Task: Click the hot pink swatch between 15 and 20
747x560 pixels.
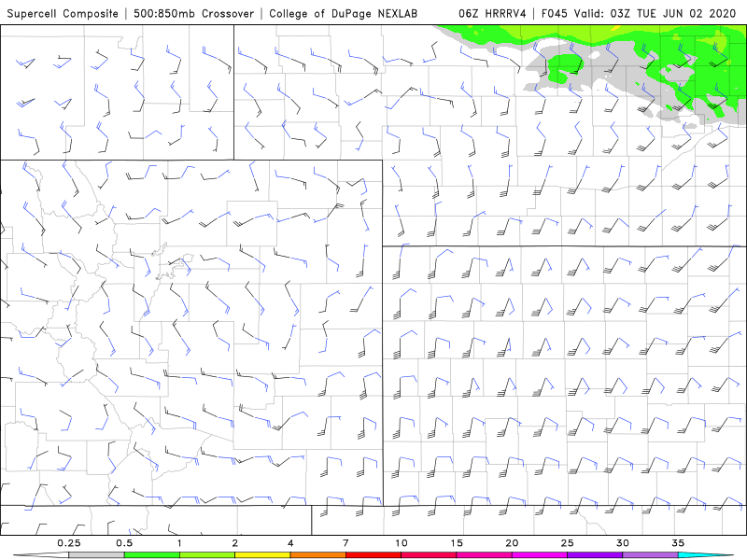Action: [484, 555]
